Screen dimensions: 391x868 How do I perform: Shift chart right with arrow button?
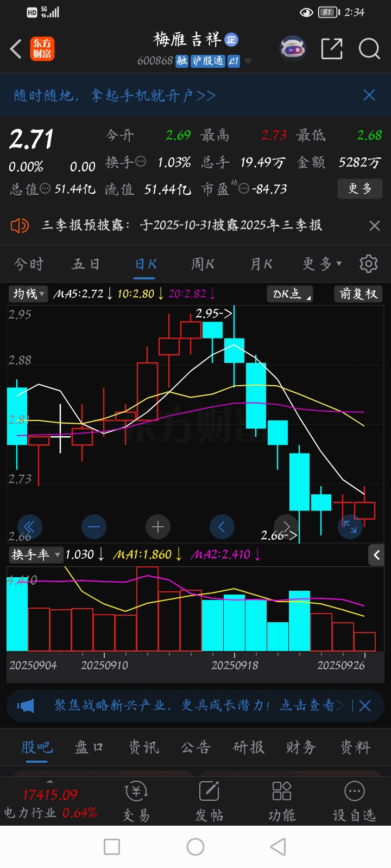coord(286,527)
